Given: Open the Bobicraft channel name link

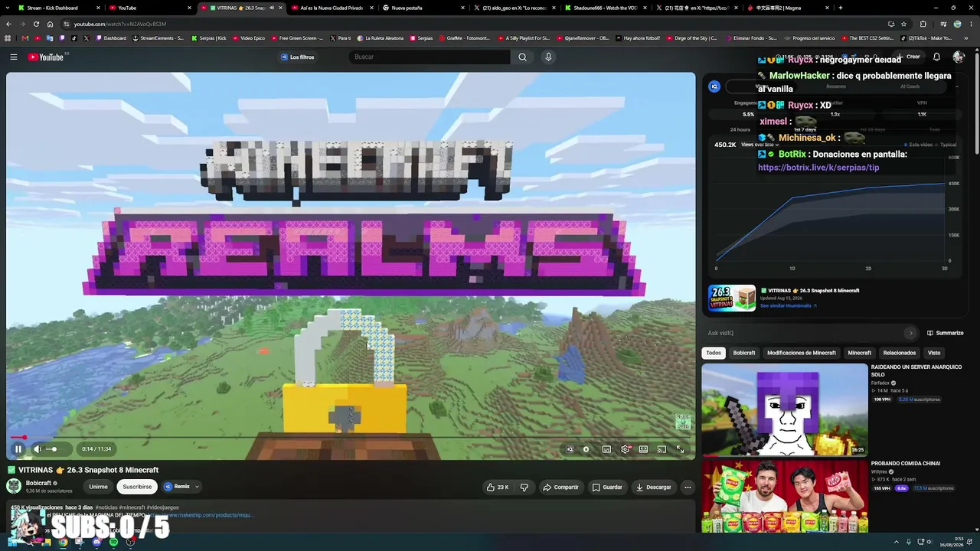Looking at the screenshot, I should click(38, 483).
